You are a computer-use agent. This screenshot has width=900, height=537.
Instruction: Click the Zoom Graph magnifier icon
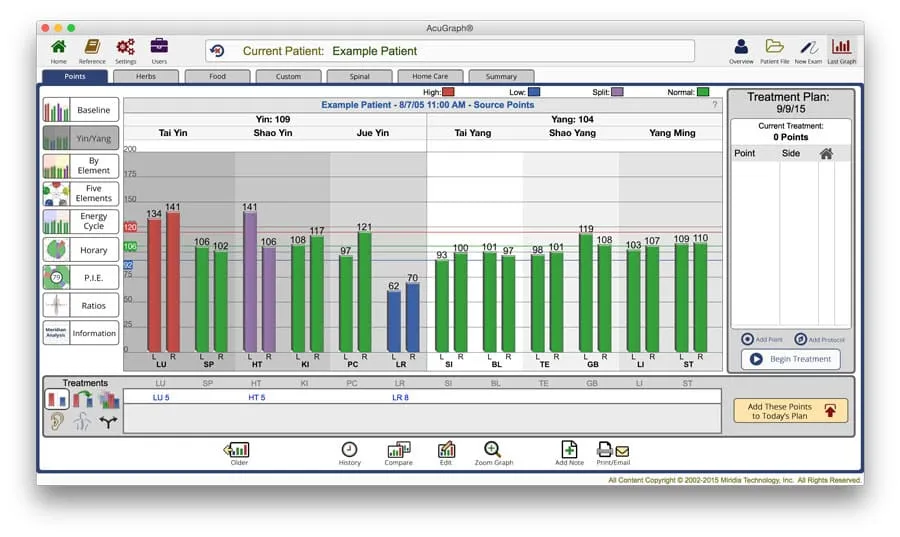coord(493,453)
